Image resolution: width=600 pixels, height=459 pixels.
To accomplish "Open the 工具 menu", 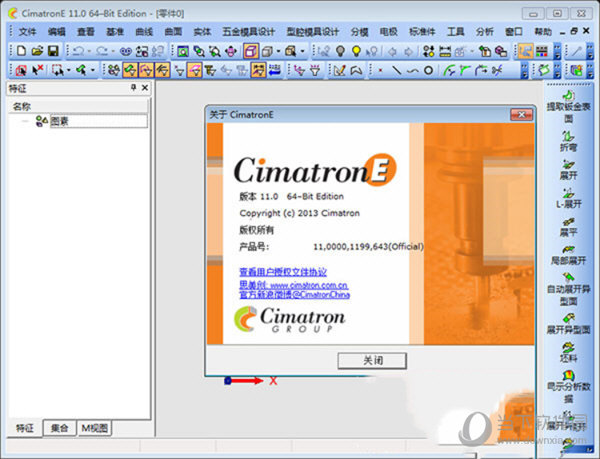I will (x=455, y=32).
